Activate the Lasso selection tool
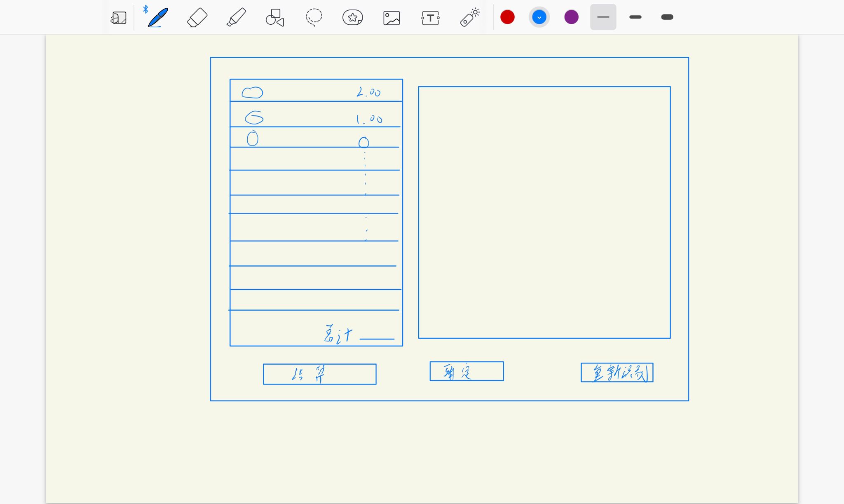Screen dimensions: 844x504 pos(314,17)
